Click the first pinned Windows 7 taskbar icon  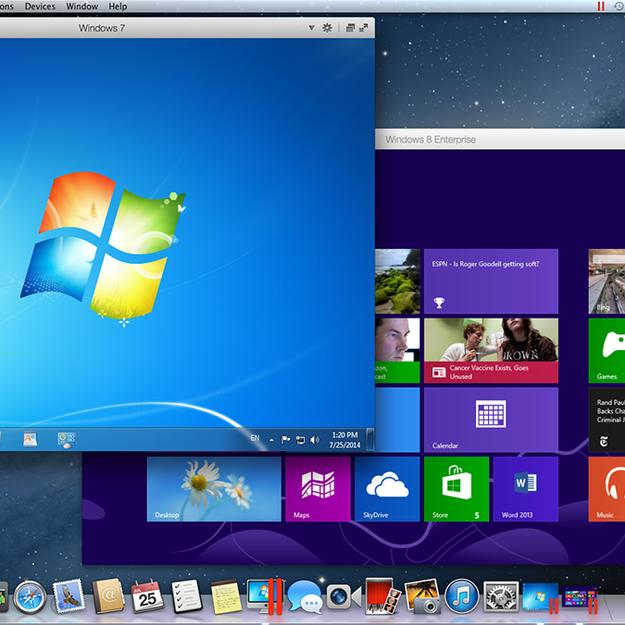click(30, 439)
